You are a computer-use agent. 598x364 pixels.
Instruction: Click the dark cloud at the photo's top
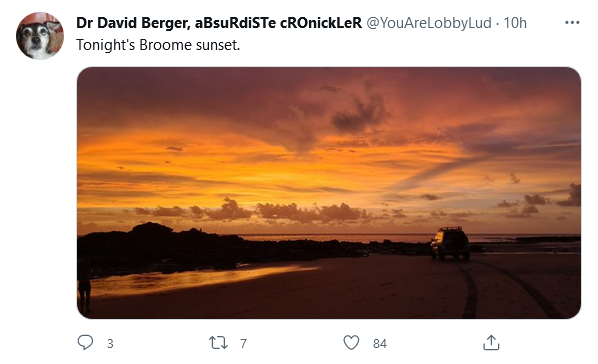[x=360, y=114]
